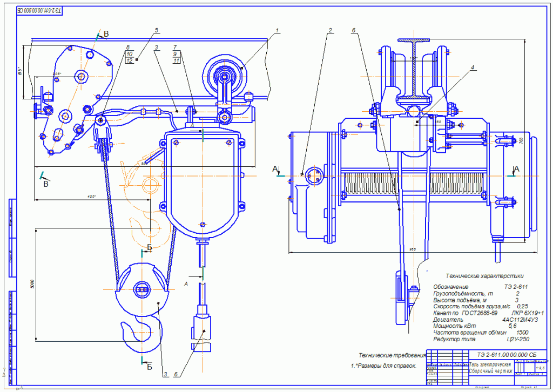The image size is (553, 392).
Task: Click the height dimension "765"
Action: [521, 140]
